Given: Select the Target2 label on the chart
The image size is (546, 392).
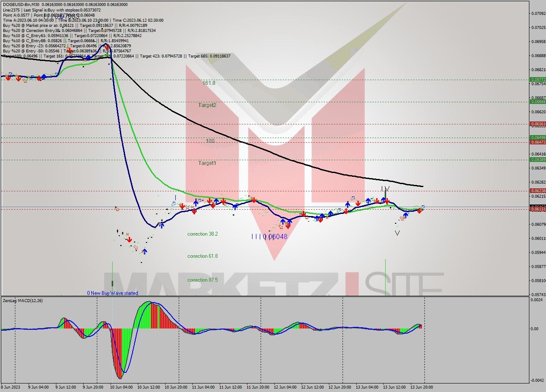Looking at the screenshot, I should point(207,105).
